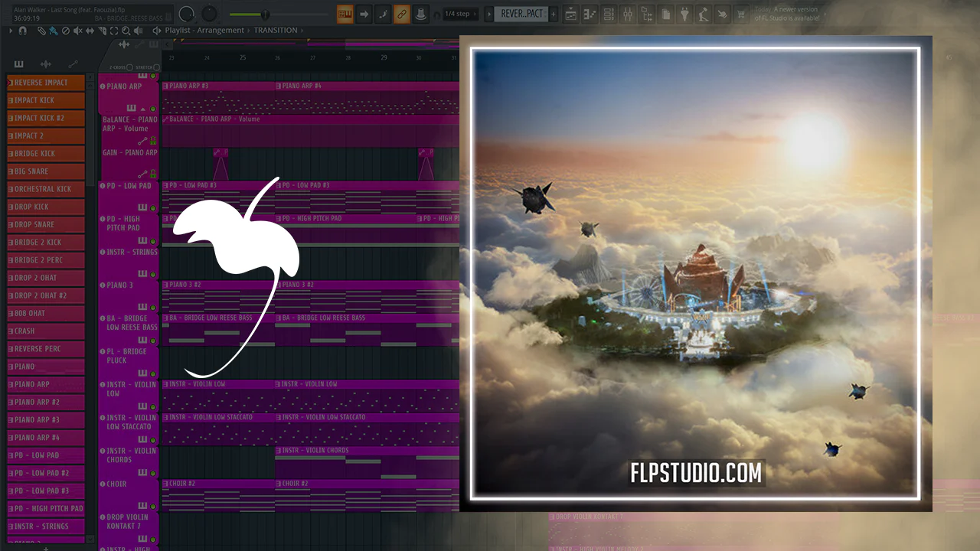This screenshot has height=551, width=980.
Task: Open clip menu icon of CHOIR #2 clip
Action: [x=165, y=484]
